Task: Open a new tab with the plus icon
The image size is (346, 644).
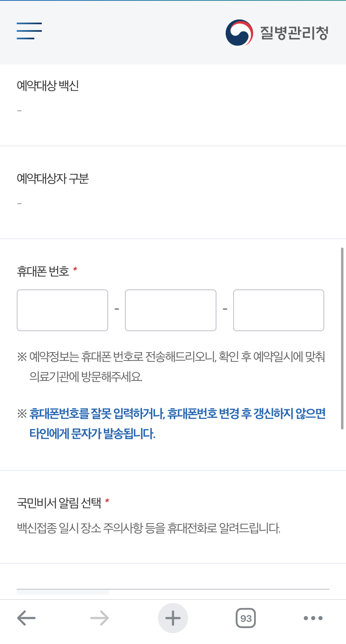Action: (173, 618)
